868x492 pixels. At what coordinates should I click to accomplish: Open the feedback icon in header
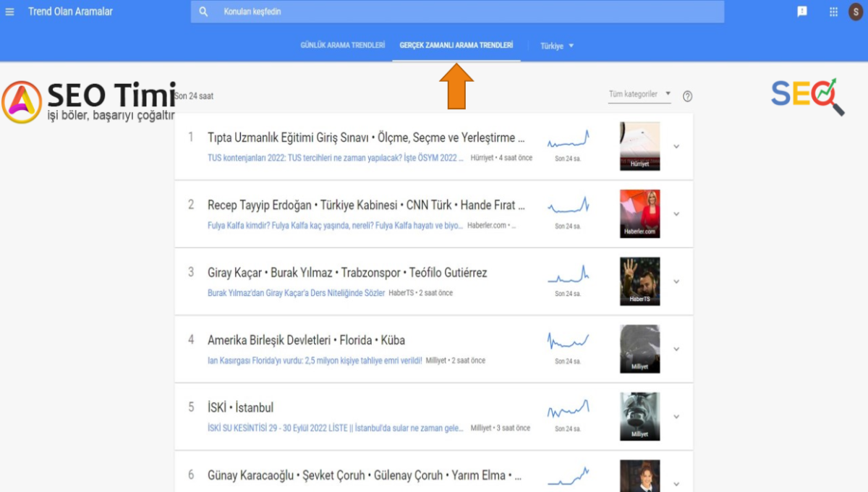tap(802, 12)
